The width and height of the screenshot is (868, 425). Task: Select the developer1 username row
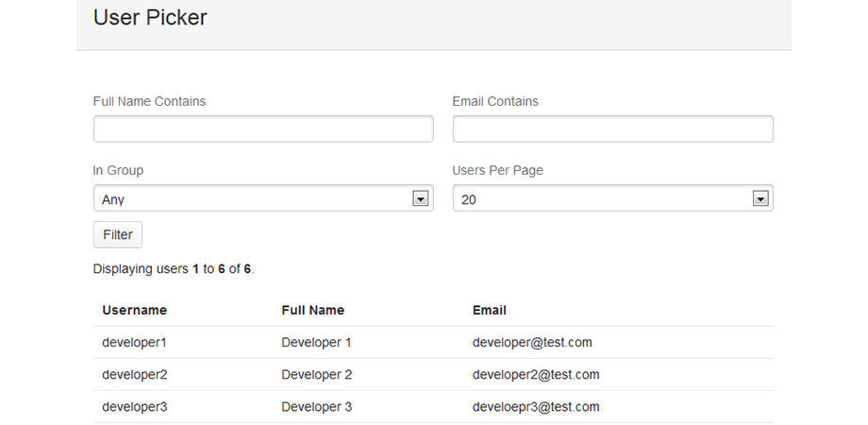(135, 343)
